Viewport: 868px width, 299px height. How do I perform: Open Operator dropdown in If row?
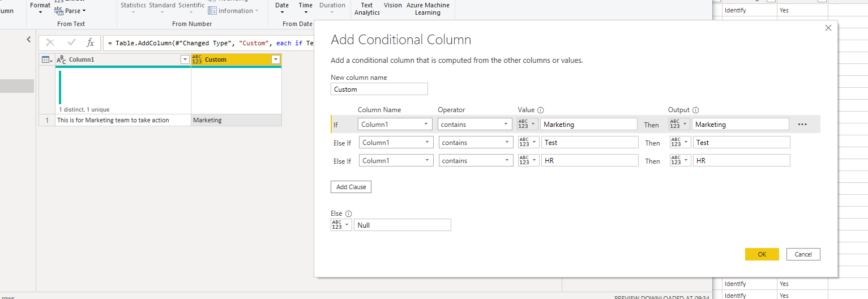pos(474,124)
